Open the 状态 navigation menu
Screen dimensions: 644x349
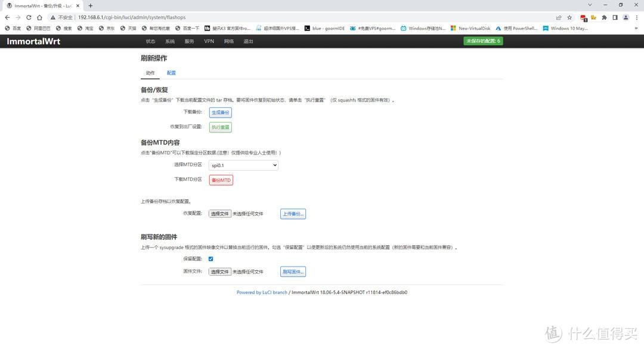(150, 41)
